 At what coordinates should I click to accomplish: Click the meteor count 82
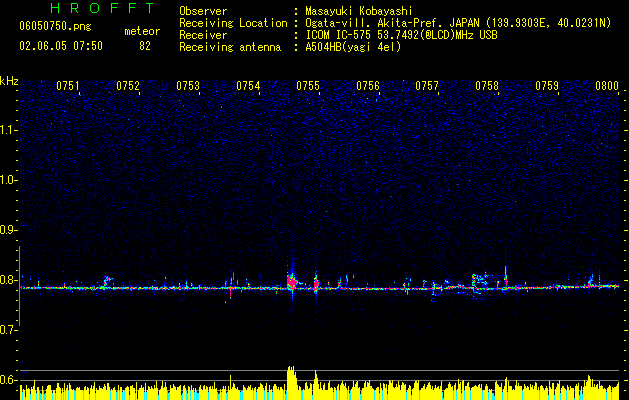tap(145, 46)
